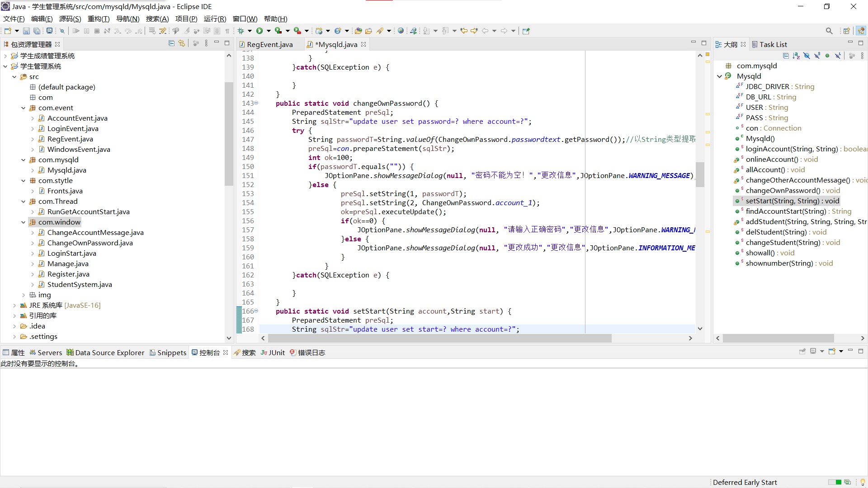Open the 运行(R) menu
The image size is (868, 488).
pos(215,19)
